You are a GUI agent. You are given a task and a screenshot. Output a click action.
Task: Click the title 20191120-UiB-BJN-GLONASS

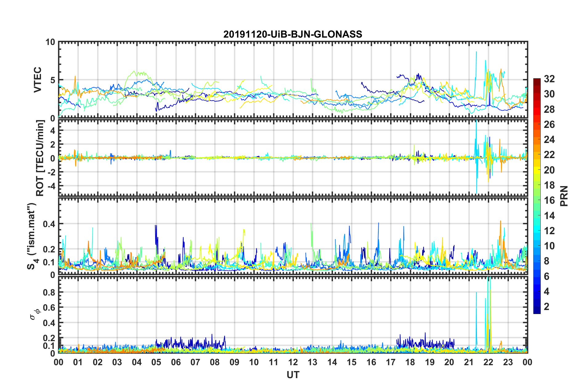293,34
